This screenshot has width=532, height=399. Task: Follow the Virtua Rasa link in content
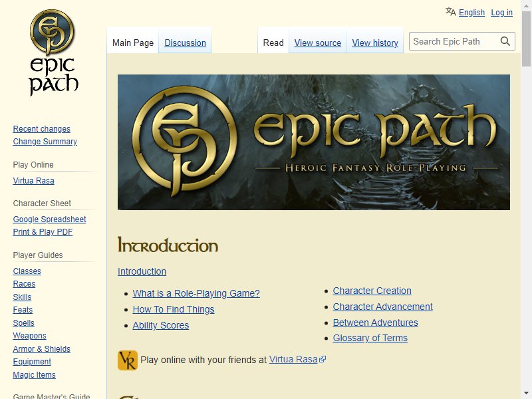pos(293,359)
